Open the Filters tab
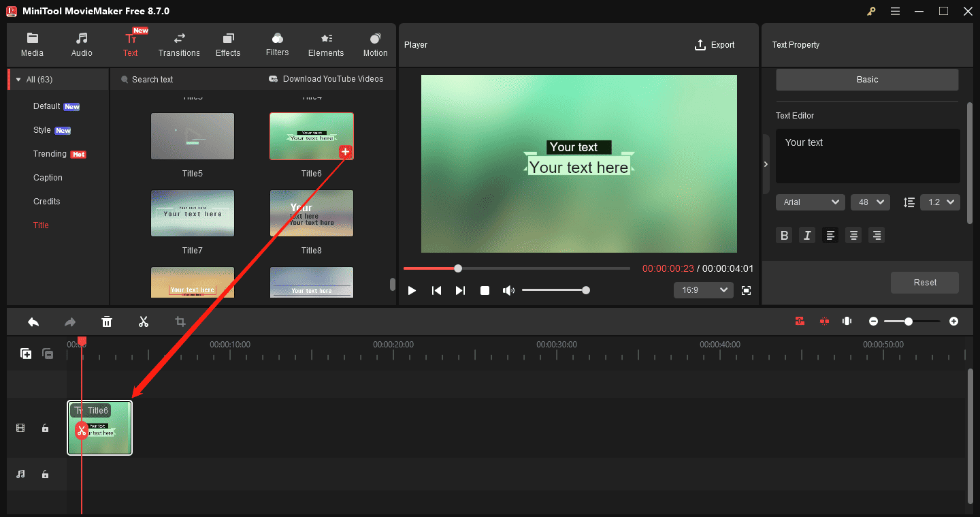Image resolution: width=980 pixels, height=517 pixels. click(277, 45)
